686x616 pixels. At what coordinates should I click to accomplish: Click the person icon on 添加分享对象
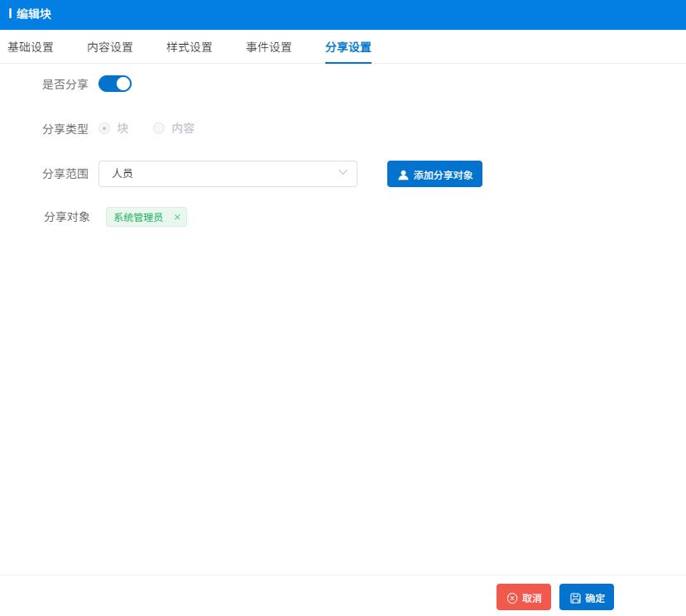tap(403, 176)
